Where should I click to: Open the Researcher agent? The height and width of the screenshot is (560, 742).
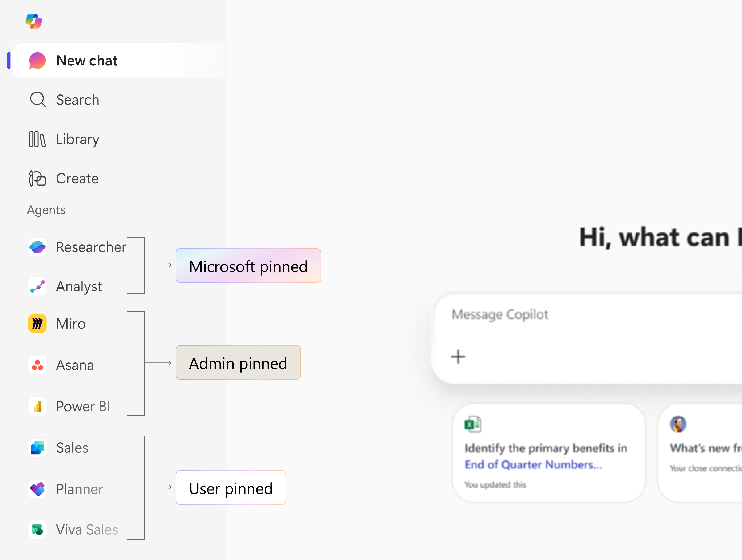pyautogui.click(x=91, y=247)
